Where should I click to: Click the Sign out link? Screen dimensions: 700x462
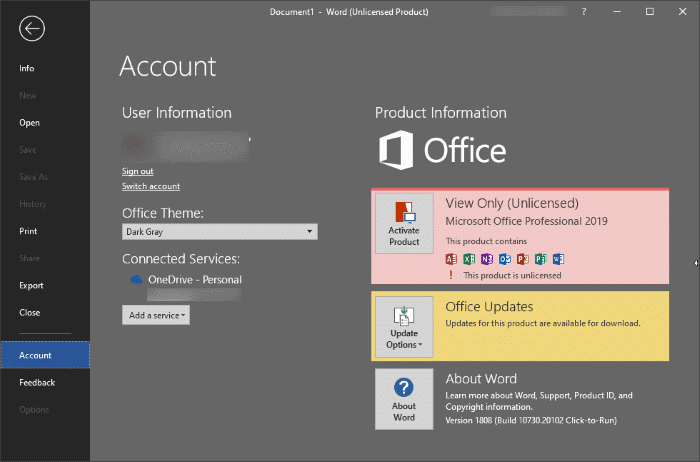[138, 171]
